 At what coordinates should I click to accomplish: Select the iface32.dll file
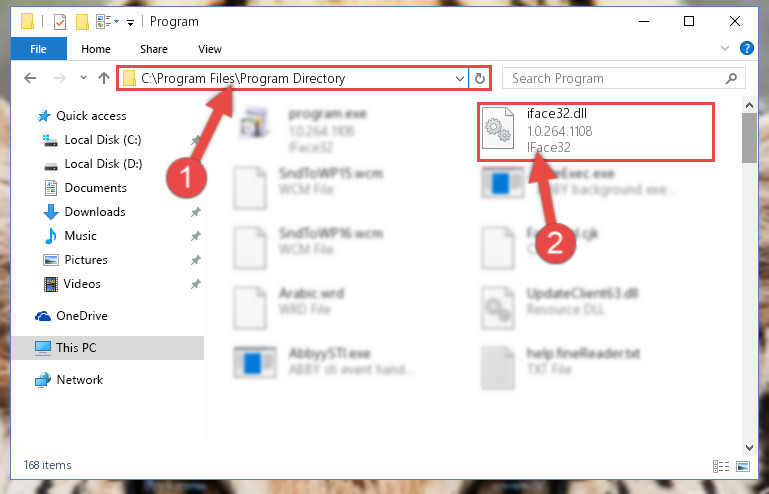[x=596, y=131]
